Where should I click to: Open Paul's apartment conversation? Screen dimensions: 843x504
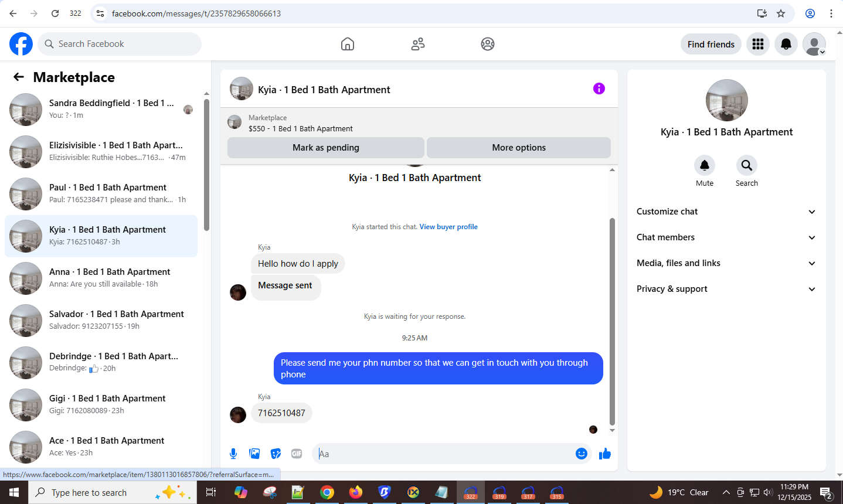point(101,193)
